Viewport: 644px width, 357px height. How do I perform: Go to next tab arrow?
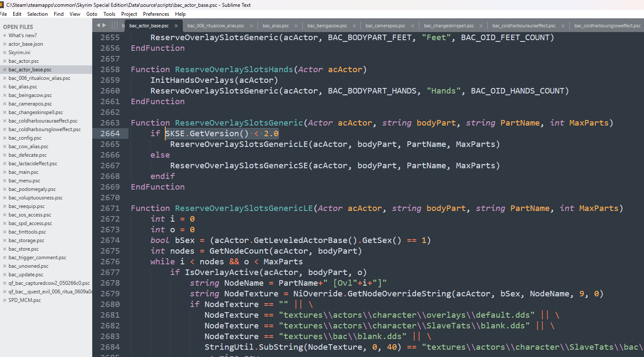[104, 25]
